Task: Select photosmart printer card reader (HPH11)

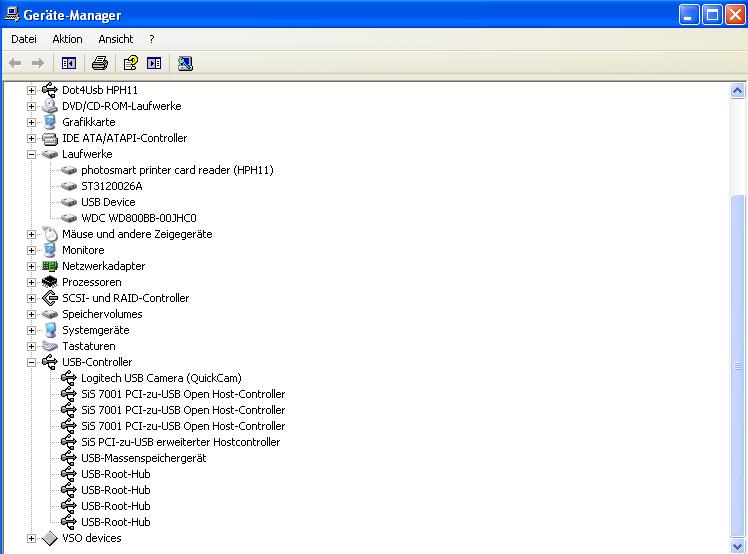Action: (177, 170)
